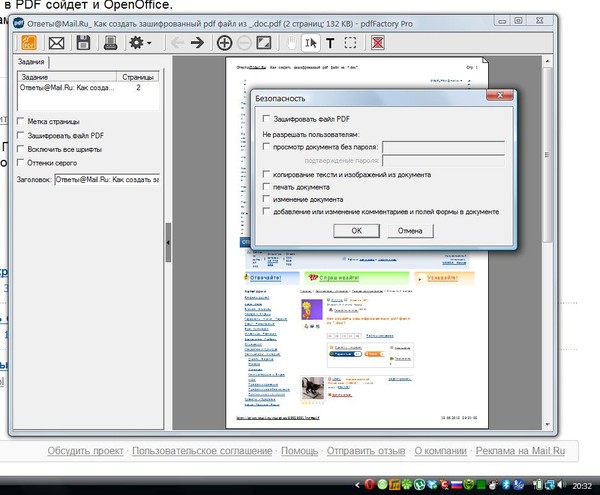The height and width of the screenshot is (495, 600).
Task: Confirm with the OK button
Action: 356,231
